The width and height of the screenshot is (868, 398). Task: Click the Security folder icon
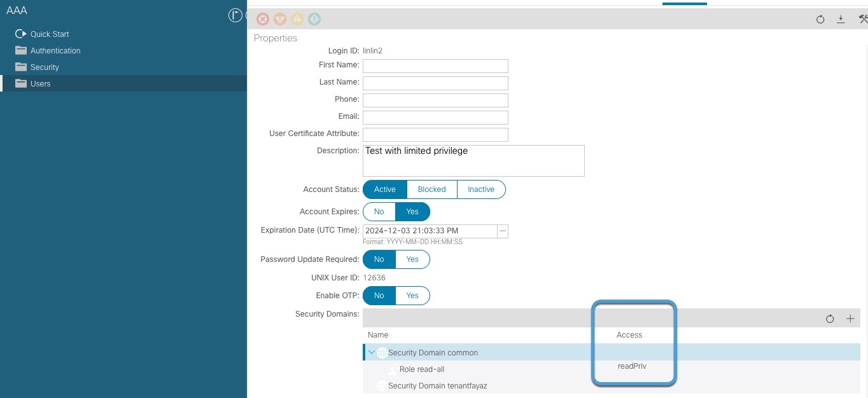(21, 67)
